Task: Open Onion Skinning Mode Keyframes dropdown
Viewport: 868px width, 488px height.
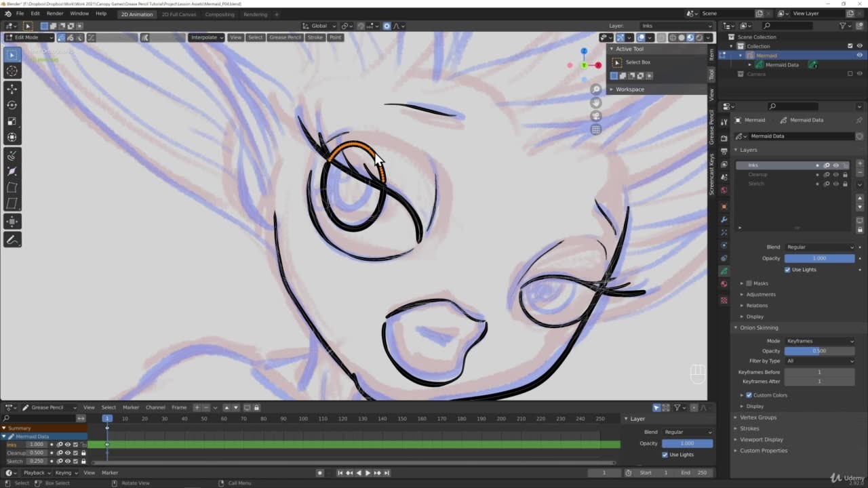Action: pos(820,341)
